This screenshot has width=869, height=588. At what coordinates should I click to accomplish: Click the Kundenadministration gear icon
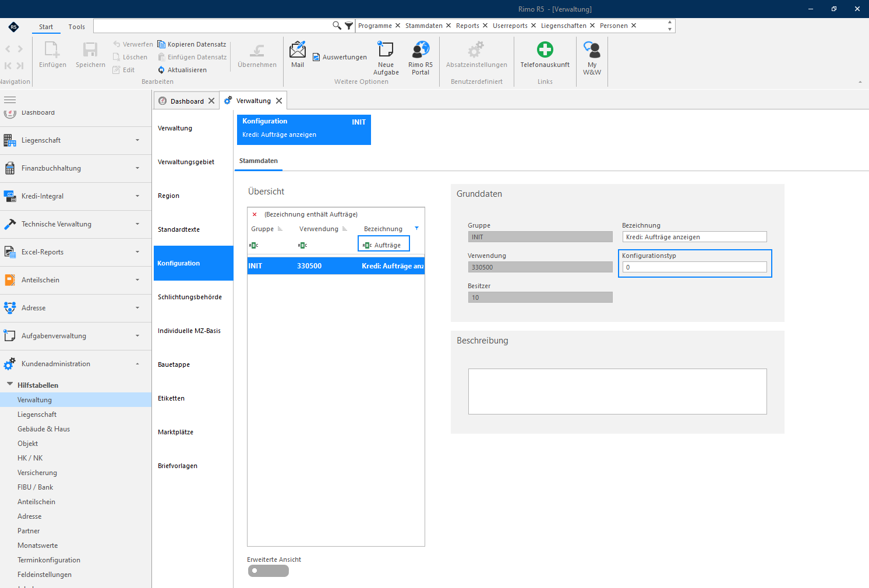pos(10,364)
